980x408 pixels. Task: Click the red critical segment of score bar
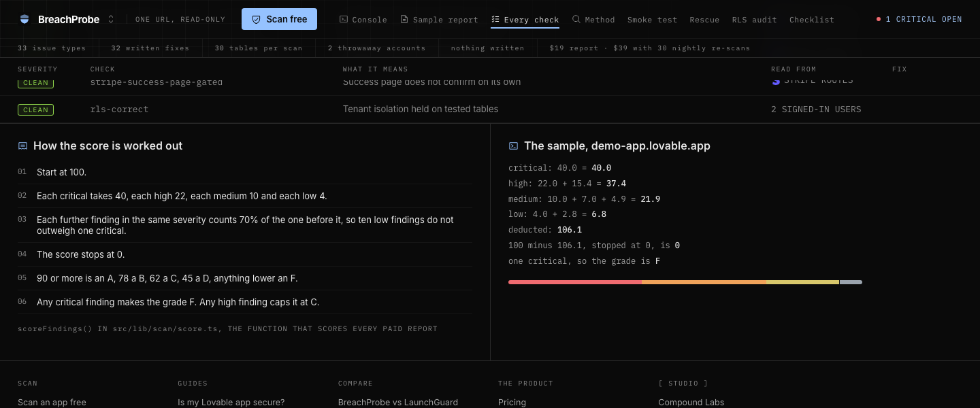coord(575,282)
